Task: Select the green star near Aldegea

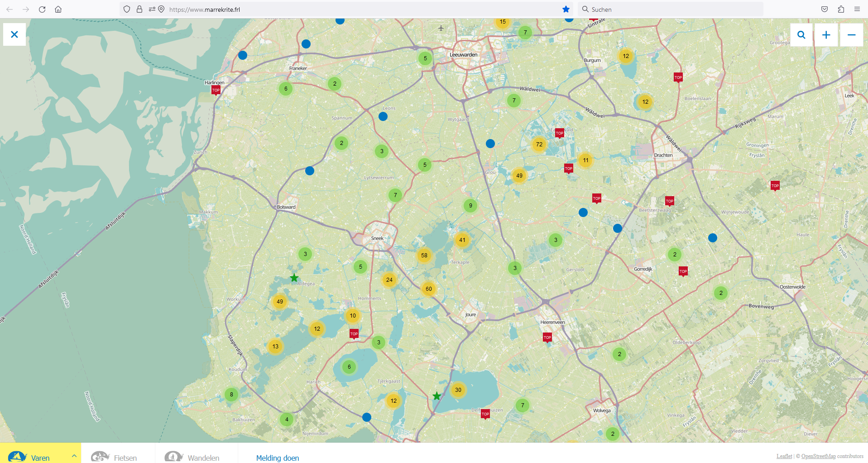Action: click(294, 278)
